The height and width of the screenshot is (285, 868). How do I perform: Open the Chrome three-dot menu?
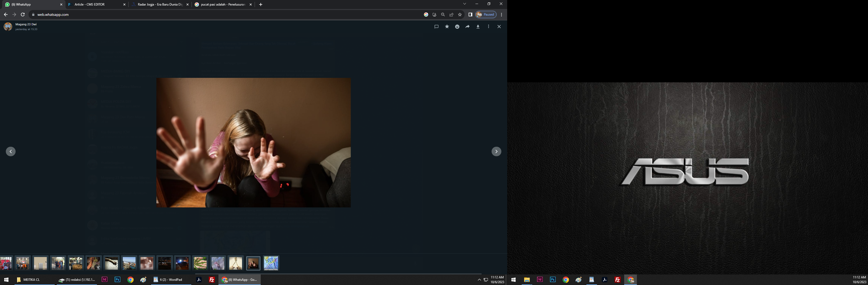(x=501, y=15)
